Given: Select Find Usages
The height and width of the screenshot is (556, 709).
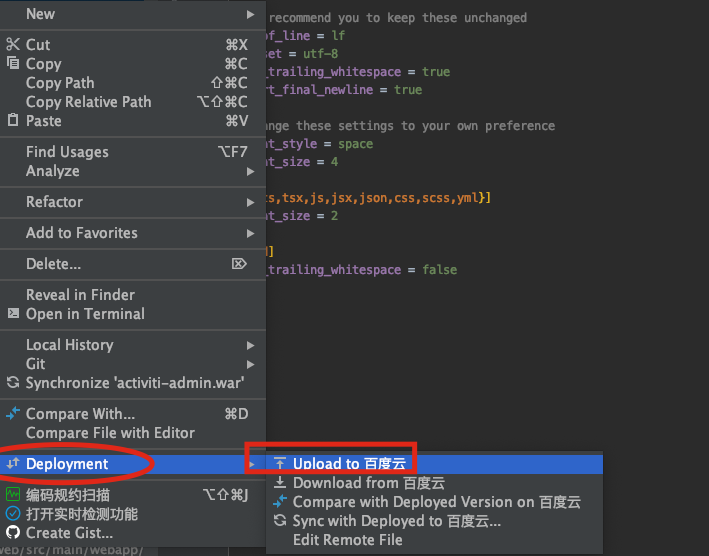Looking at the screenshot, I should (132, 151).
